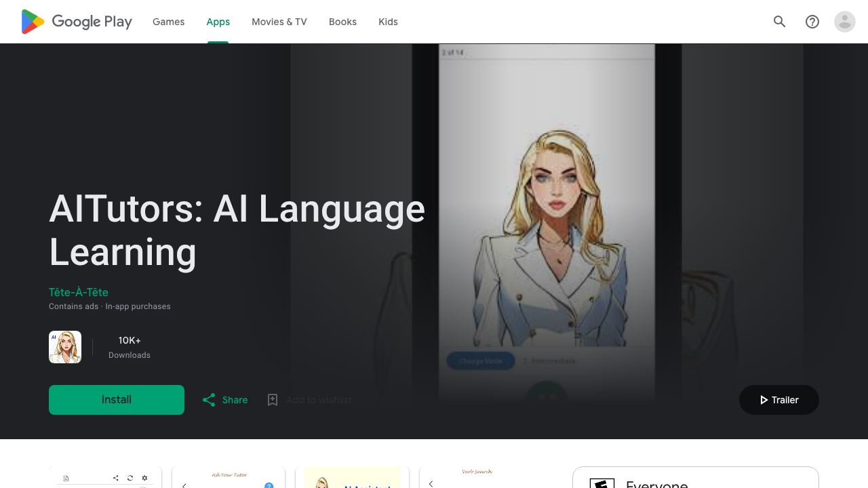
Task: Open the search magnifier icon
Action: 780,22
